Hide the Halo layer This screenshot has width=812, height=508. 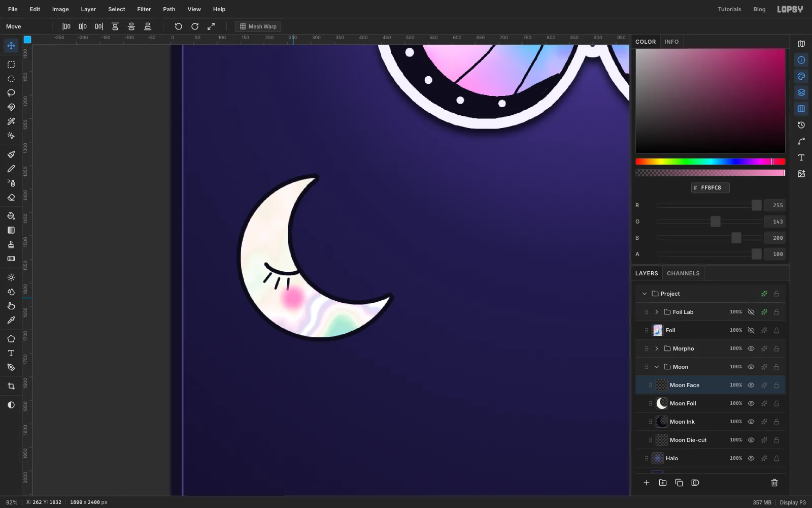pyautogui.click(x=751, y=458)
